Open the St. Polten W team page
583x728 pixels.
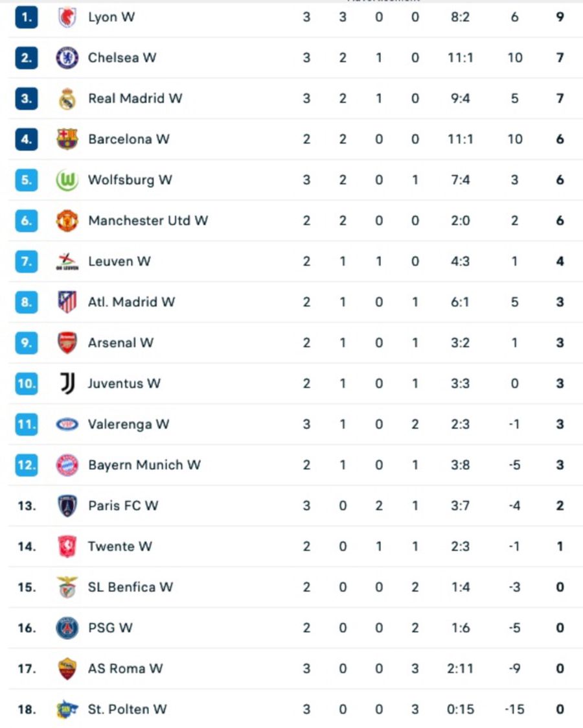coord(127,709)
